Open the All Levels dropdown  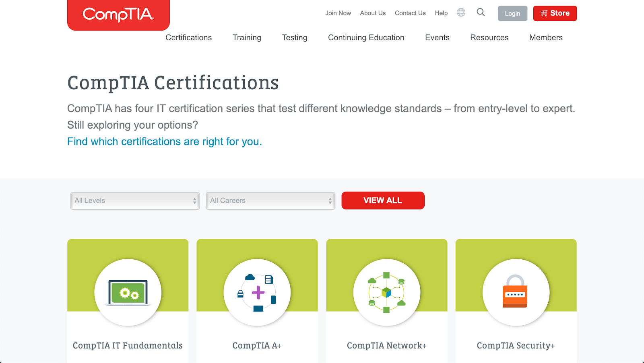click(x=135, y=201)
